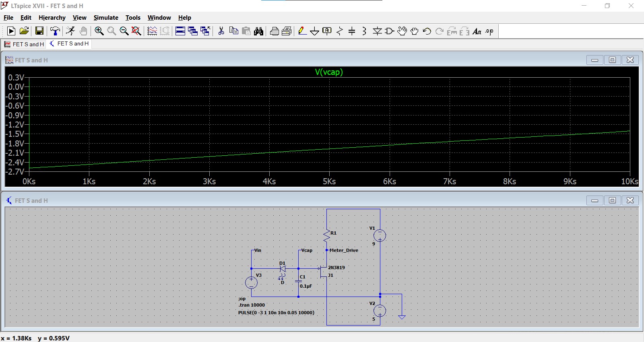This screenshot has width=644, height=342.
Task: Select the Move hand tool
Action: (402, 31)
